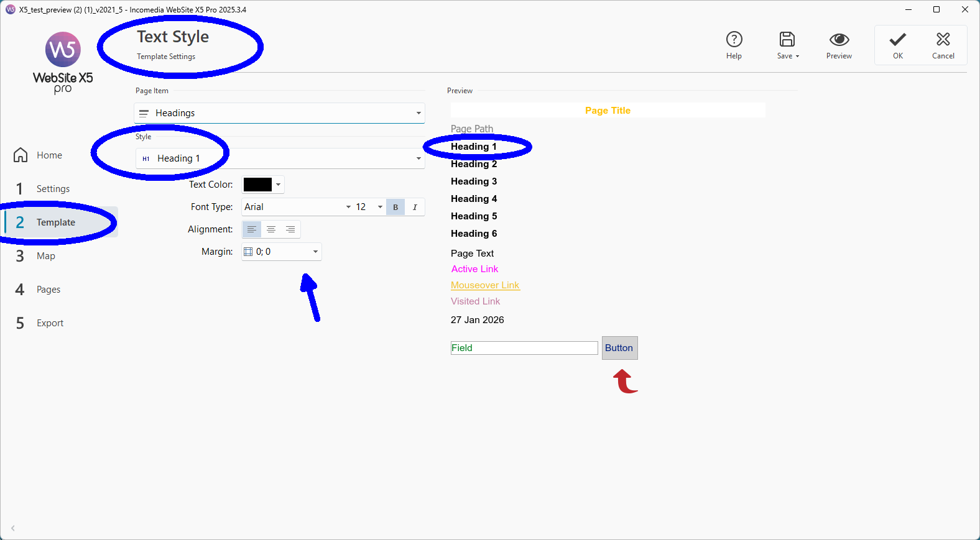Click the Field input in preview
980x540 pixels.
click(x=524, y=348)
